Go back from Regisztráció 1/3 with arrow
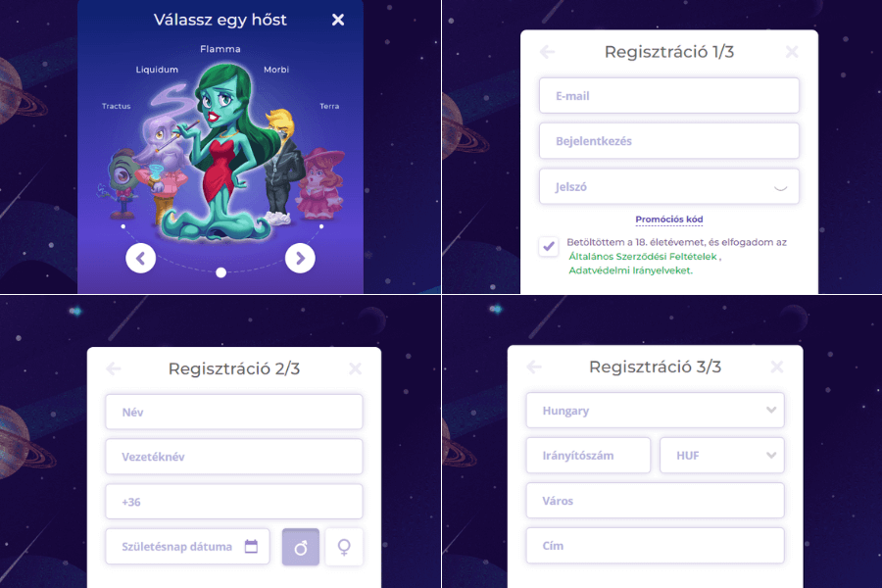882x588 pixels. tap(547, 52)
